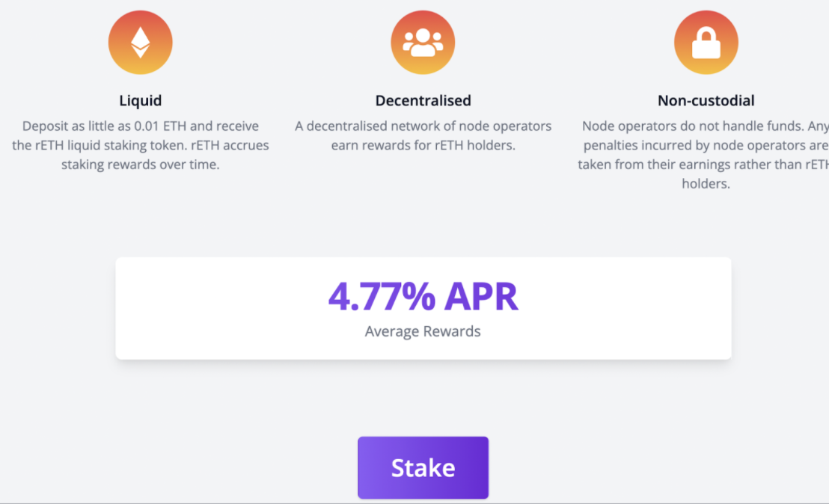Select the group-of-people Decentralised icon
The width and height of the screenshot is (829, 504).
point(423,42)
